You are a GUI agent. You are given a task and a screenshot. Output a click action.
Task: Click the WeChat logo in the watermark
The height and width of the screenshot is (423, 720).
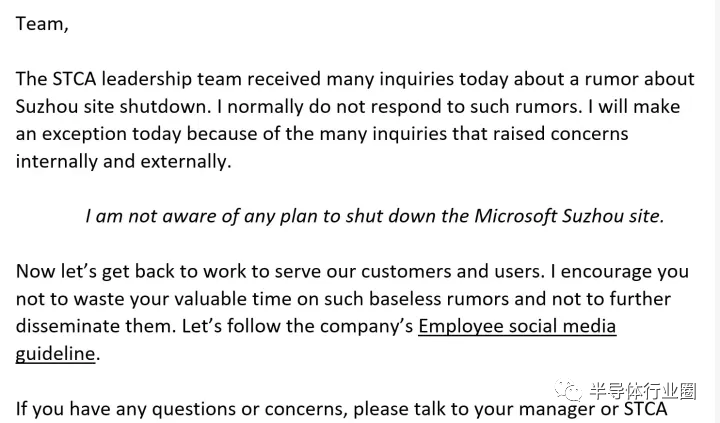pyautogui.click(x=568, y=391)
